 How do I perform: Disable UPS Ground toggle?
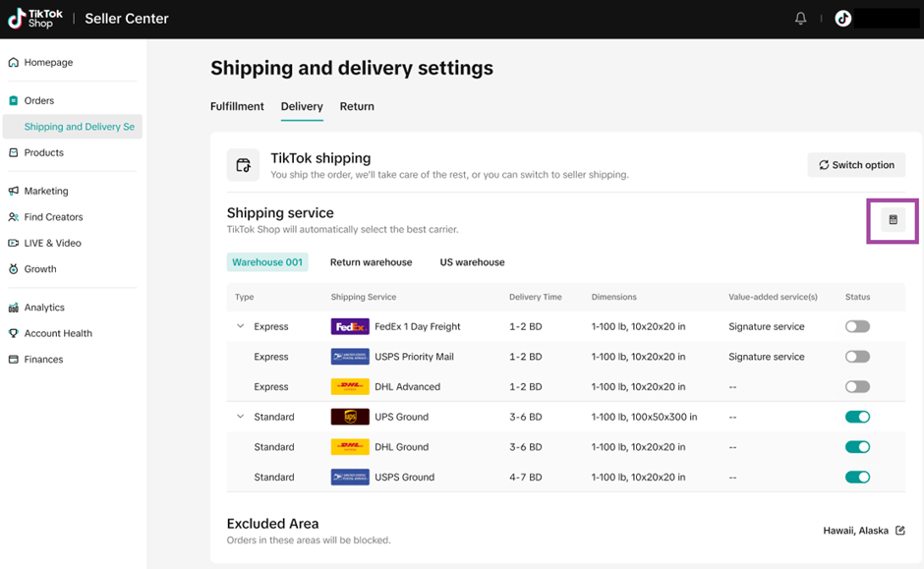click(857, 417)
